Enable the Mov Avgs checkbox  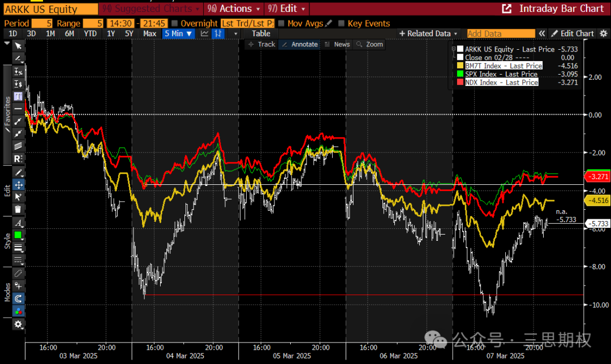(x=281, y=23)
